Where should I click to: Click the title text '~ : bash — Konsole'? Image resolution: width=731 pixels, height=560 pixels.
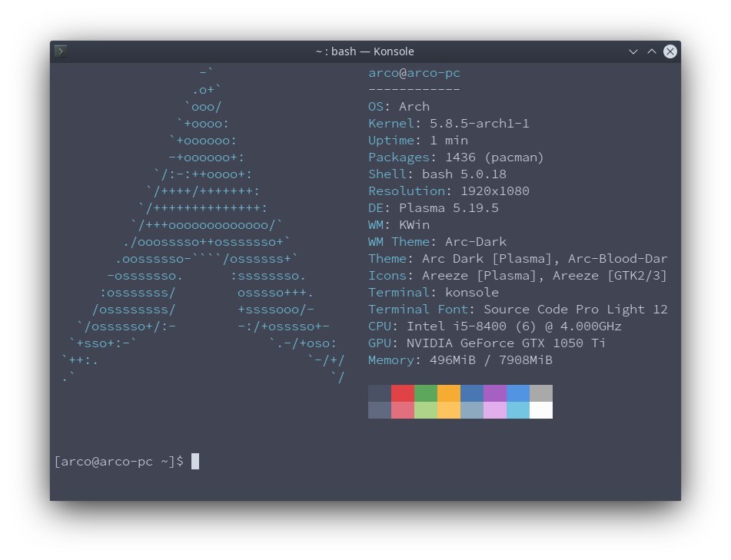(365, 51)
